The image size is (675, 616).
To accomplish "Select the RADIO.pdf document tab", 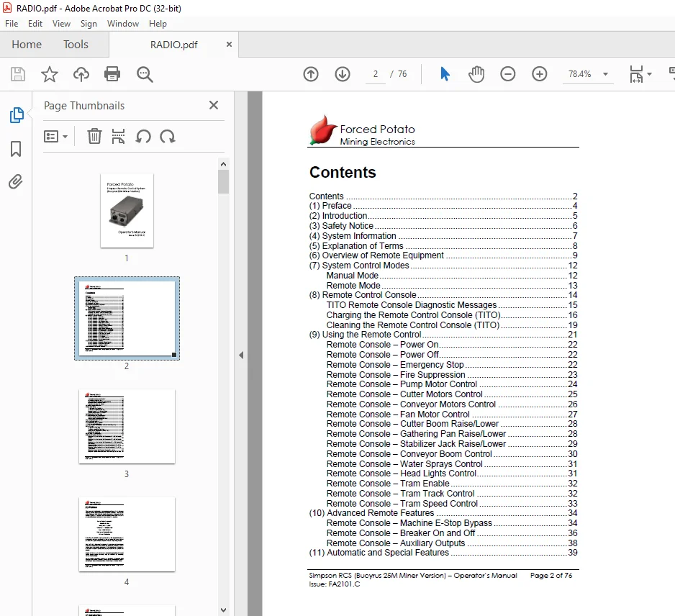I will [174, 45].
